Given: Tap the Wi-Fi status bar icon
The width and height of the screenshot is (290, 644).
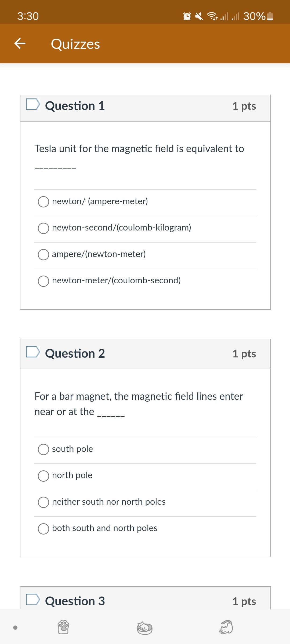Looking at the screenshot, I should (x=212, y=17).
